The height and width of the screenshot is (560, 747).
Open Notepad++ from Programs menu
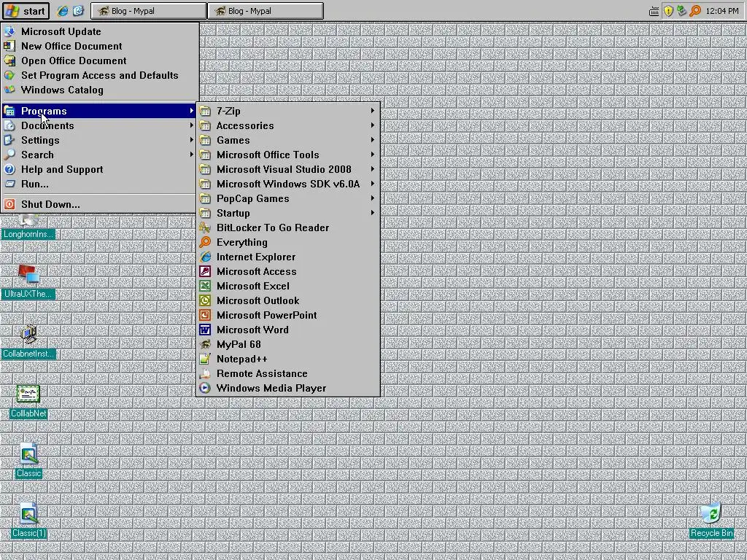(287, 359)
